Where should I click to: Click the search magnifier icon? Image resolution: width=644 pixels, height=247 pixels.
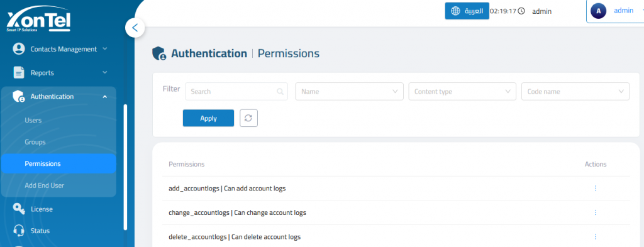click(280, 92)
